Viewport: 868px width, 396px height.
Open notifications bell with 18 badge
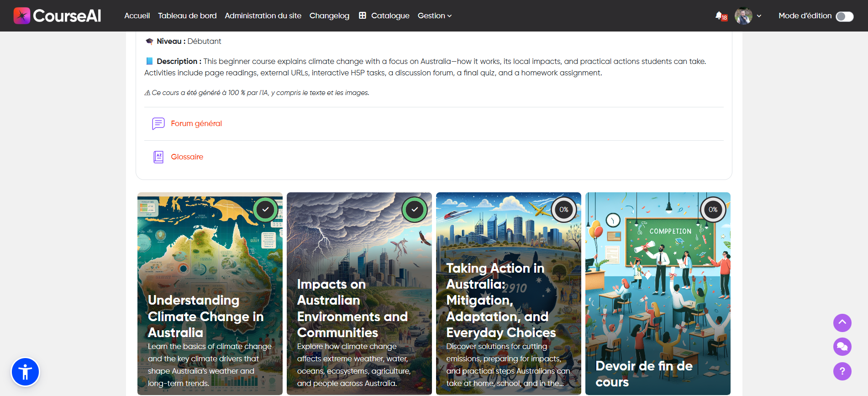(720, 16)
